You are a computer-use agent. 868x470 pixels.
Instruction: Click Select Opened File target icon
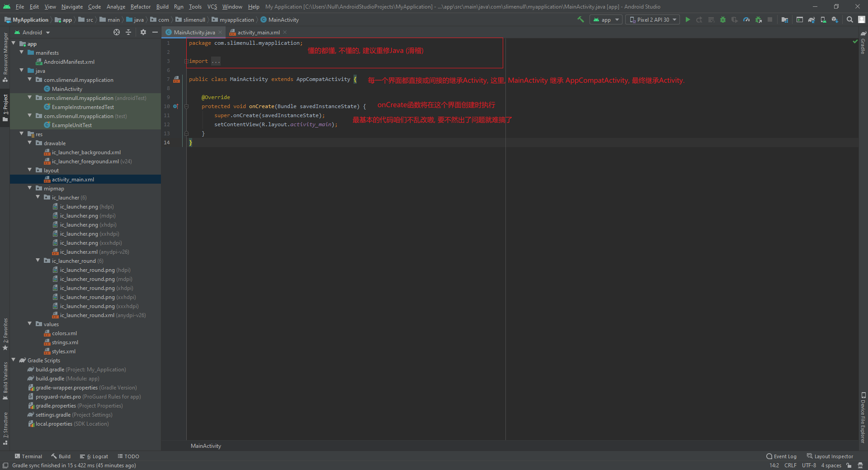(x=117, y=32)
